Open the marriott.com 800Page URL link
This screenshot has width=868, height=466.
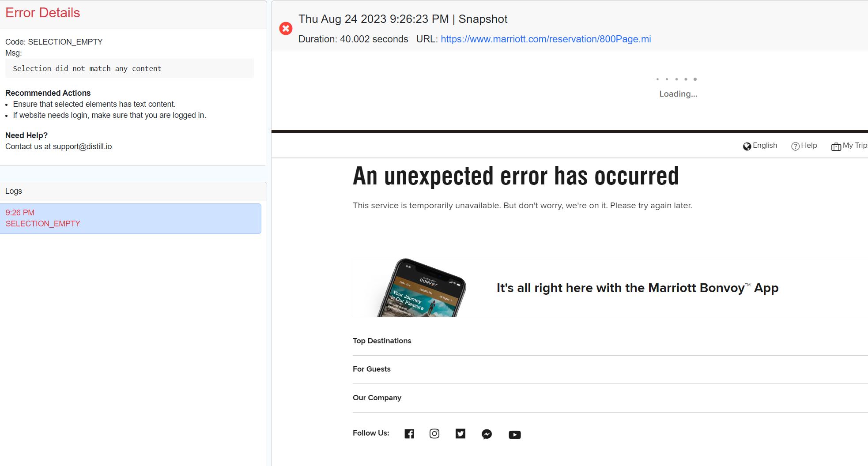pos(546,39)
